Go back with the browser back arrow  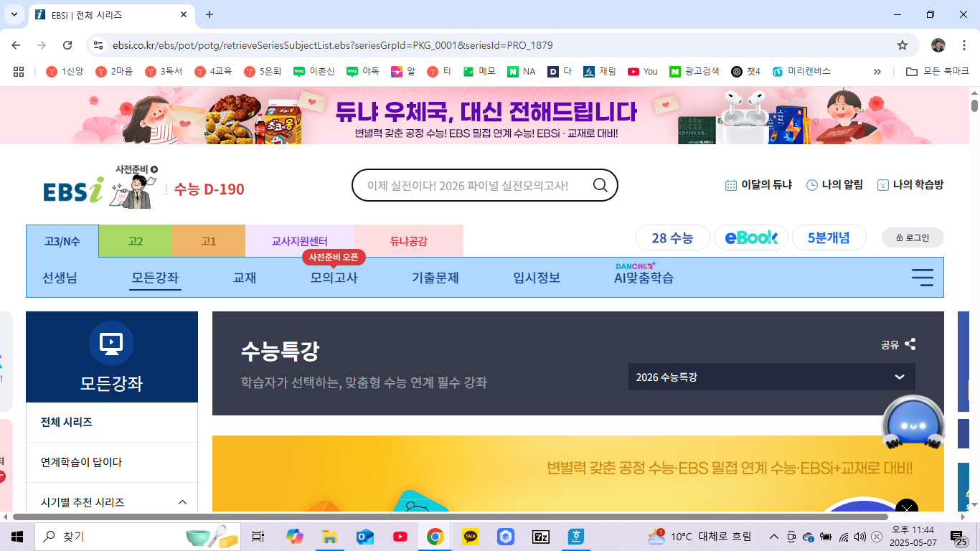(16, 45)
